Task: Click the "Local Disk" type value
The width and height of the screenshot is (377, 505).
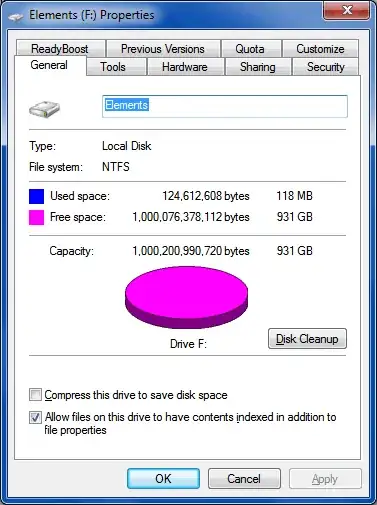Action: click(x=127, y=146)
